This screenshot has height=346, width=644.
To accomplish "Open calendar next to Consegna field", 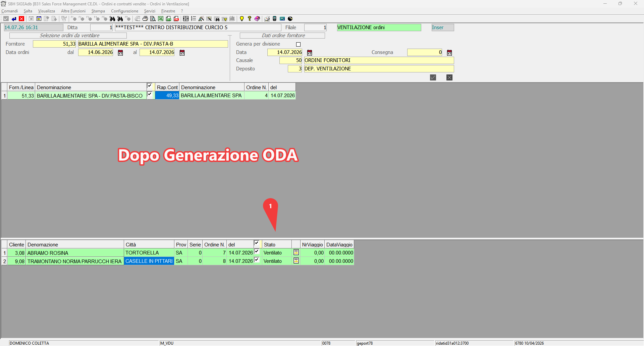I will (x=449, y=53).
